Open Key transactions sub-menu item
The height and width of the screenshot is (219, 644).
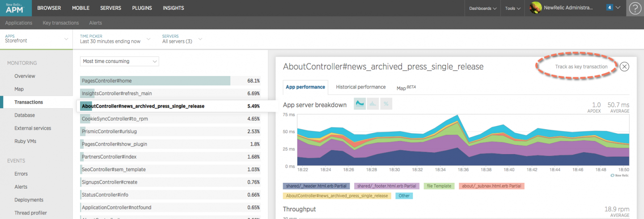61,23
